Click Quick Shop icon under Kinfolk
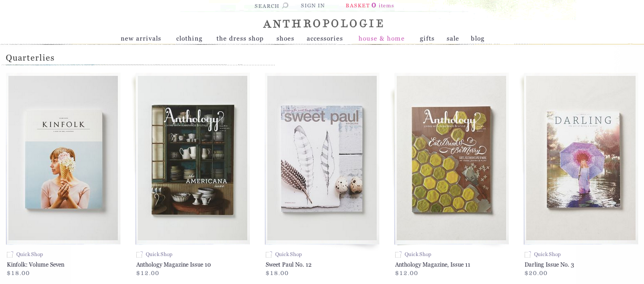This screenshot has height=284, width=644. pyautogui.click(x=10, y=254)
